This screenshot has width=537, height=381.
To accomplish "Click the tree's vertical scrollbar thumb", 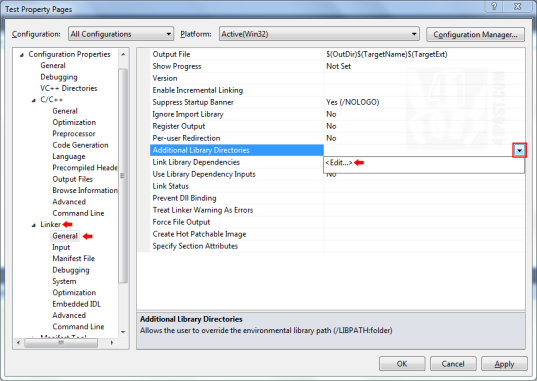I will 123,175.
